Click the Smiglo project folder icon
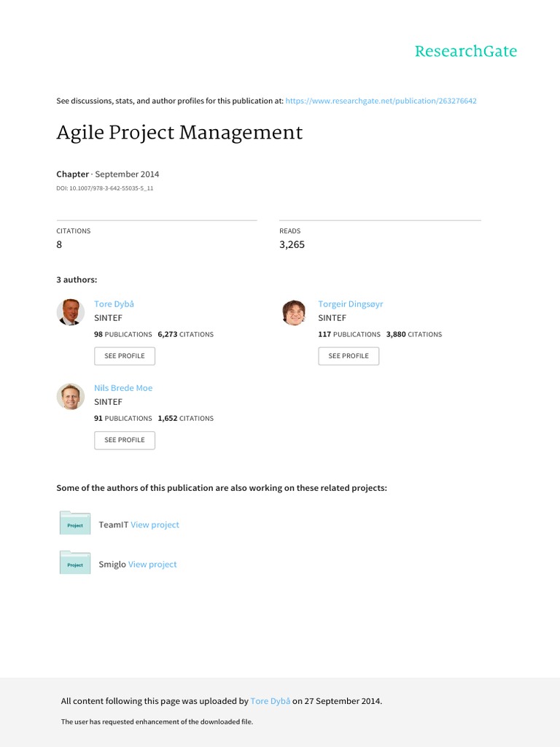 [x=74, y=563]
